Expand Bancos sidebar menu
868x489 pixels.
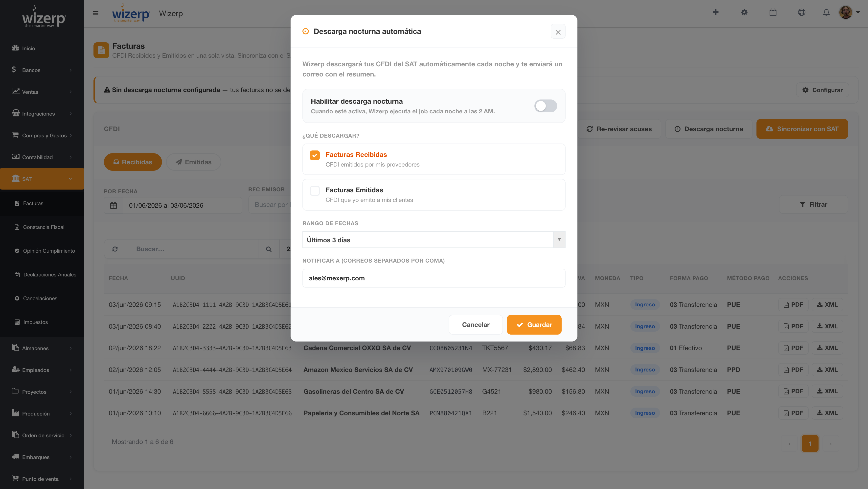point(42,70)
